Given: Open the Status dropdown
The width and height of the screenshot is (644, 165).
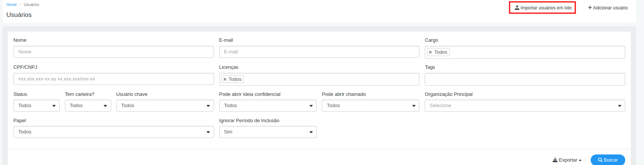Looking at the screenshot, I should 36,106.
